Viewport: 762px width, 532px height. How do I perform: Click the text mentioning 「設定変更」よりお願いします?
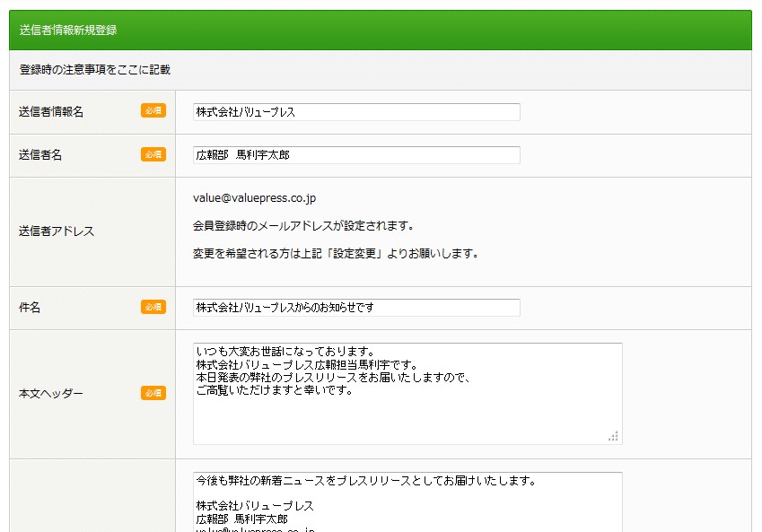tap(336, 254)
